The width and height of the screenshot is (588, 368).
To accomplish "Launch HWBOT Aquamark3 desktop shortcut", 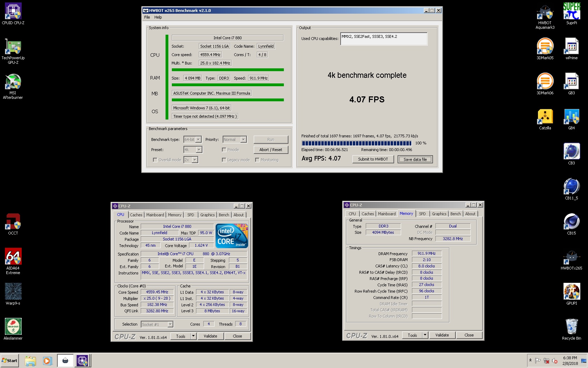I will (545, 16).
